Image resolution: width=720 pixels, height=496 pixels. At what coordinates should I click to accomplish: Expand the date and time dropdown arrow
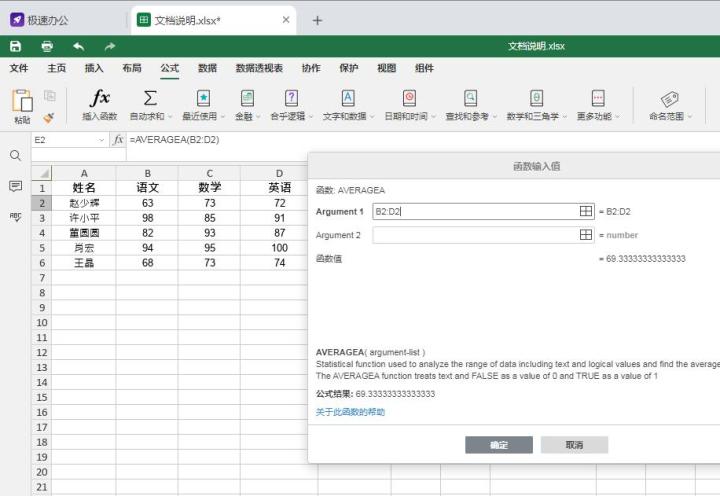pos(433,117)
